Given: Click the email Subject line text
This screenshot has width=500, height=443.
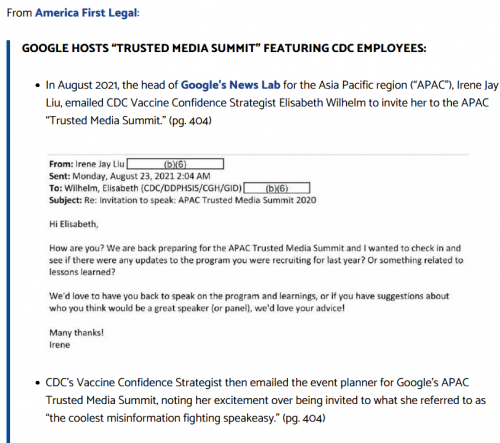Looking at the screenshot, I should tap(183, 200).
